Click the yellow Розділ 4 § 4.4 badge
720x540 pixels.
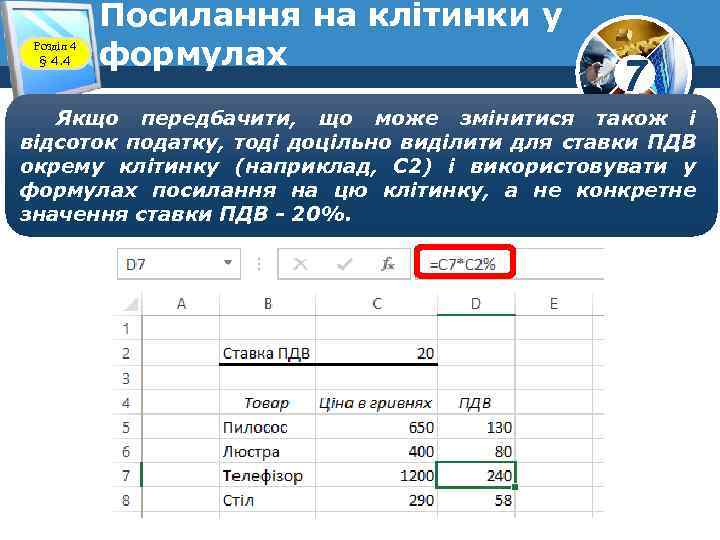coord(55,53)
